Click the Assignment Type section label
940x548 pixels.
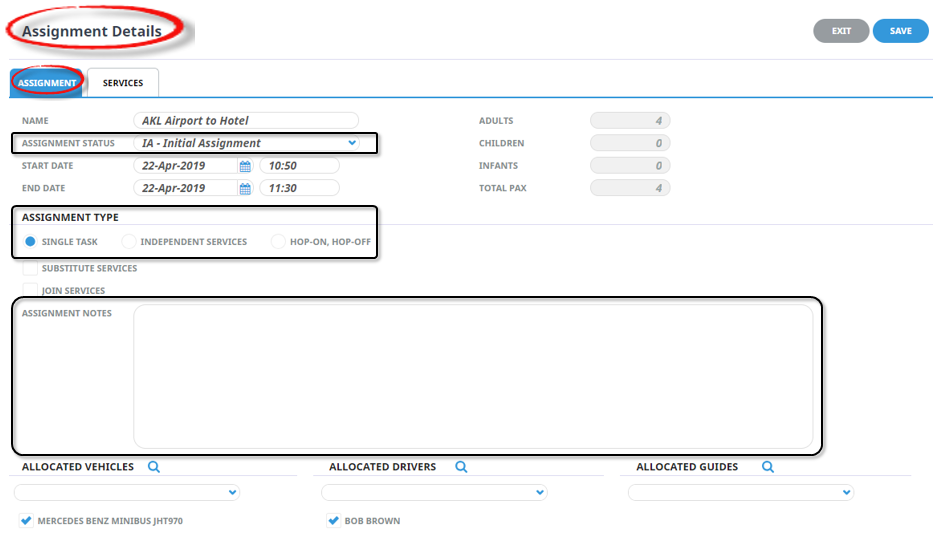pos(70,217)
